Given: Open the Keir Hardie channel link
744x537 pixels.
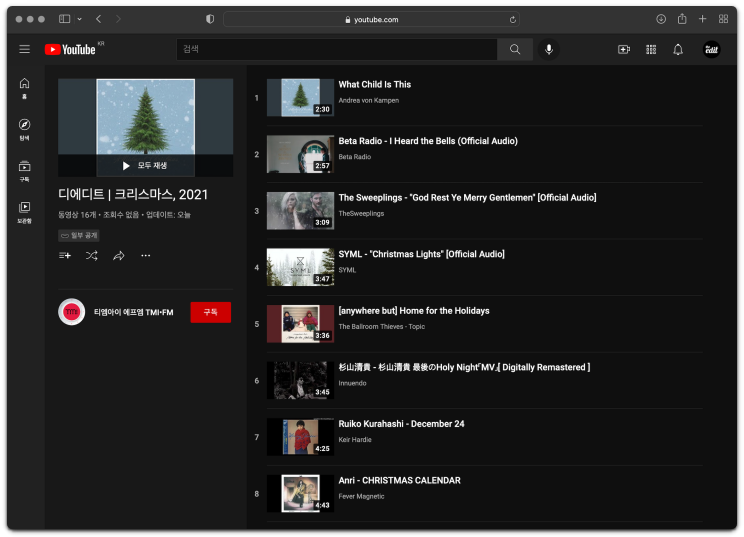Looking at the screenshot, I should (355, 440).
